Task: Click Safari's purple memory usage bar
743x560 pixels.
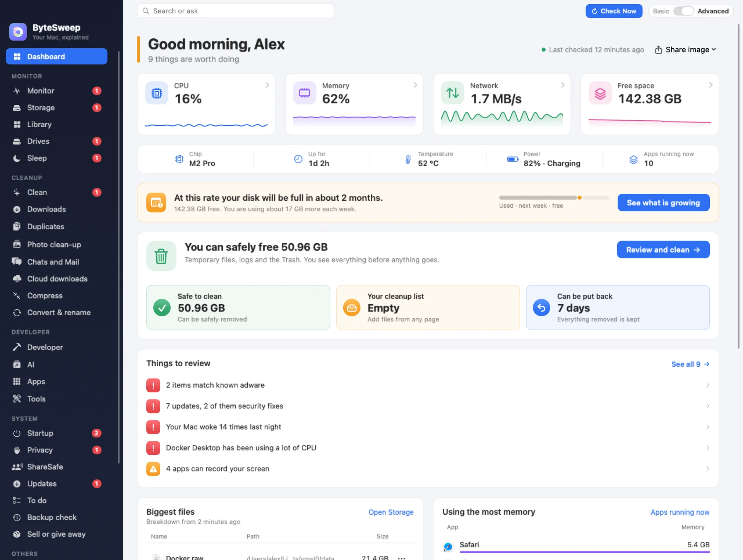Action: point(584,552)
